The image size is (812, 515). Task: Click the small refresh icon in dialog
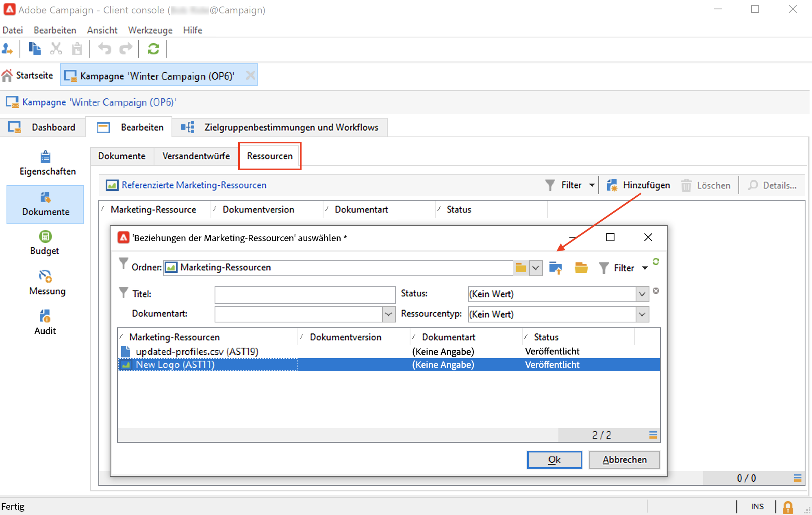(x=656, y=262)
